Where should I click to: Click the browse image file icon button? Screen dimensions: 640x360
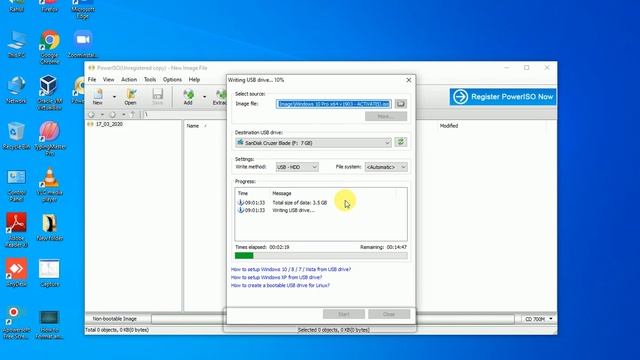pyautogui.click(x=401, y=104)
